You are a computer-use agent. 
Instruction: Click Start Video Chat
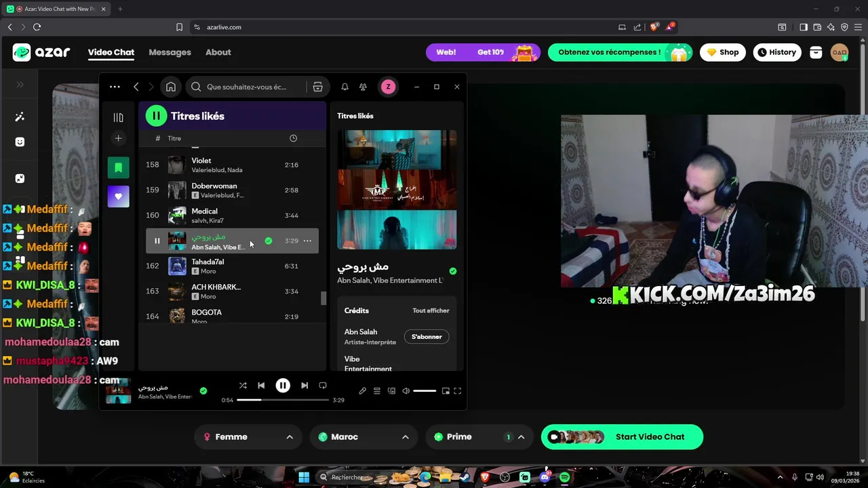coord(622,436)
